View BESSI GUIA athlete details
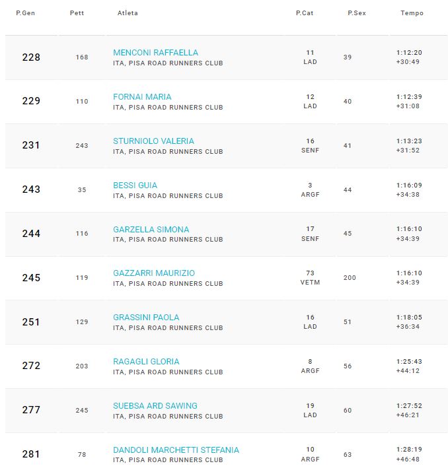This screenshot has height=476, width=448. 135,186
